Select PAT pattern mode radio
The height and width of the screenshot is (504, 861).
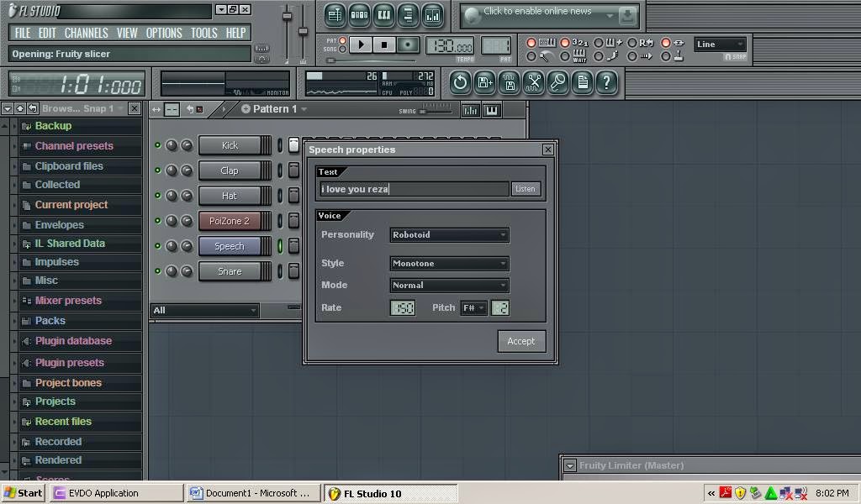click(343, 40)
